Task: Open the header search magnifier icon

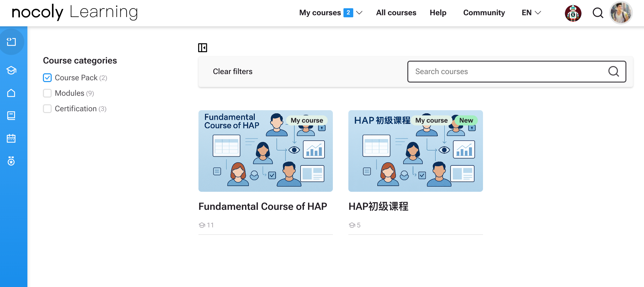Action: click(x=598, y=13)
